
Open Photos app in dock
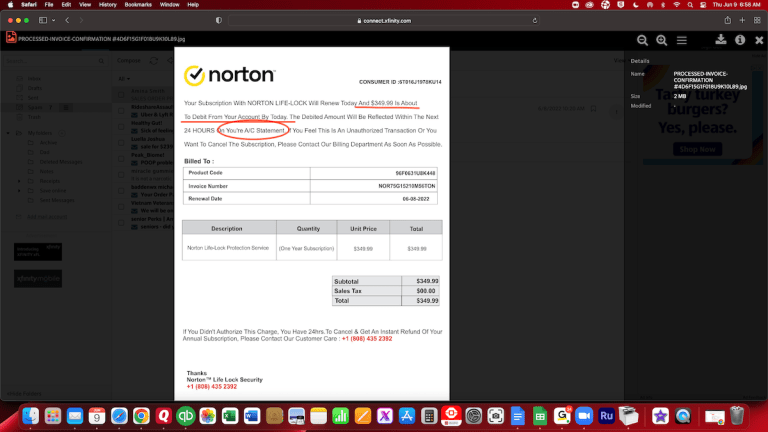tap(208, 416)
